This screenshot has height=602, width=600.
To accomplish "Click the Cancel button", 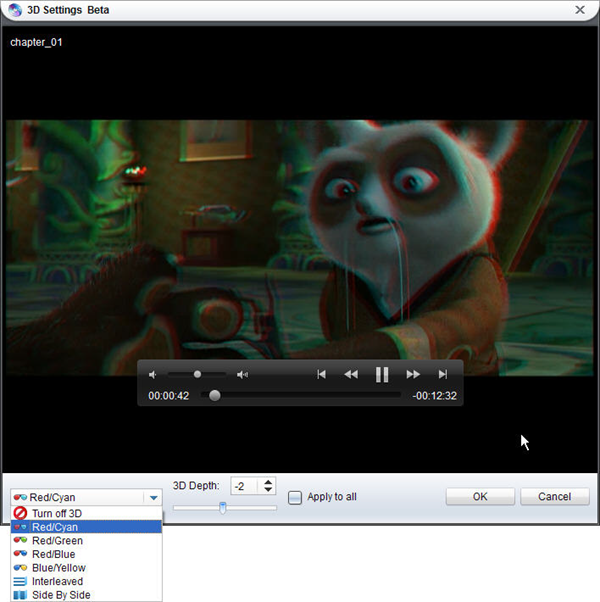I will (x=554, y=497).
